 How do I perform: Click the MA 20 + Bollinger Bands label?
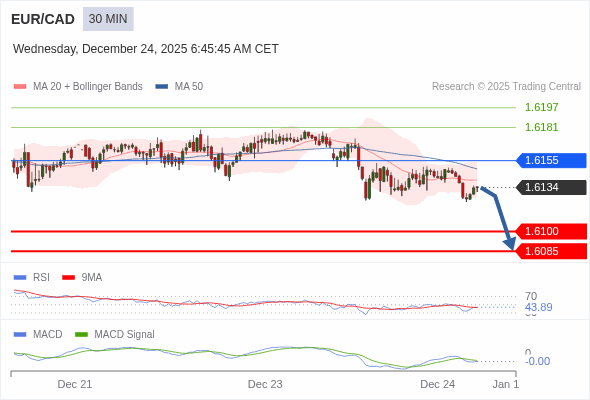pos(88,87)
